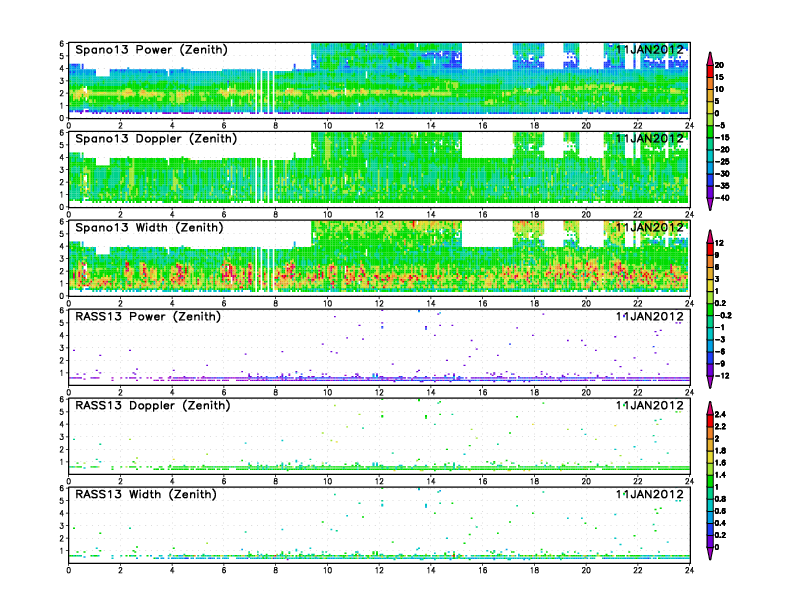Image resolution: width=792 pixels, height=612 pixels.
Task: Click the "10" label on top colorbar
Action: (719, 89)
